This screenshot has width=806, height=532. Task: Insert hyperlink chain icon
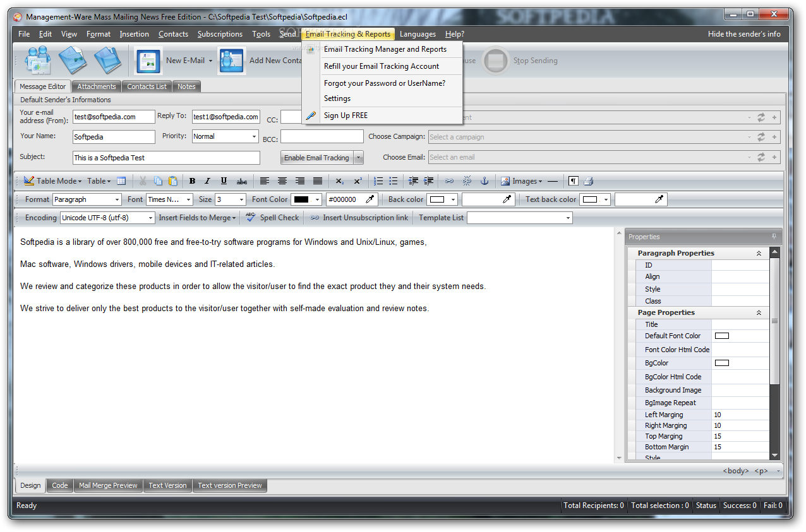click(449, 181)
